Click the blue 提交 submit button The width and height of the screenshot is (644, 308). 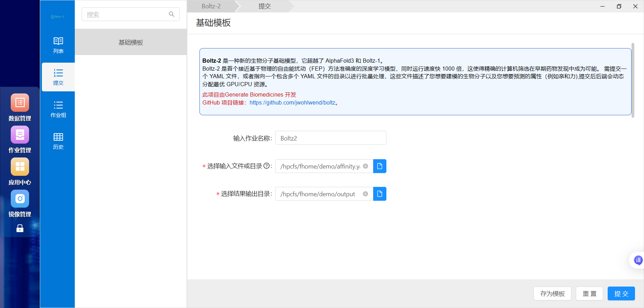(x=621, y=293)
